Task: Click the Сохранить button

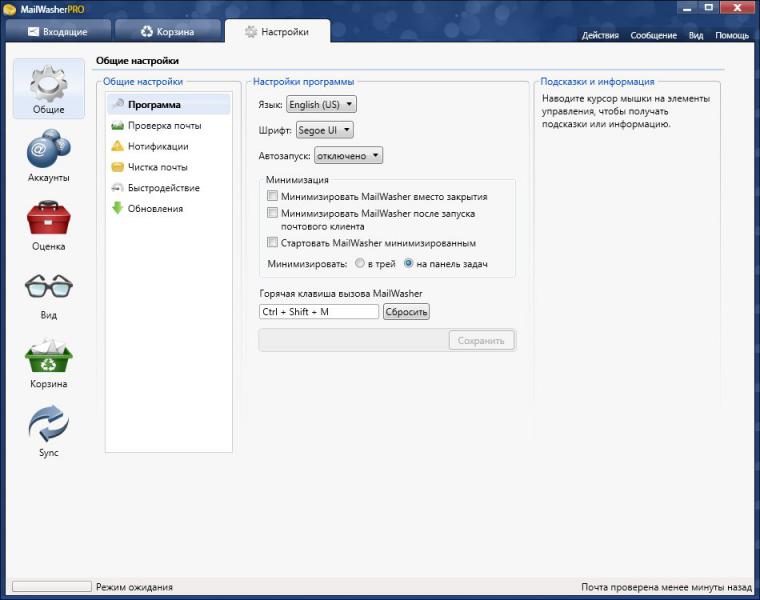Action: [481, 341]
